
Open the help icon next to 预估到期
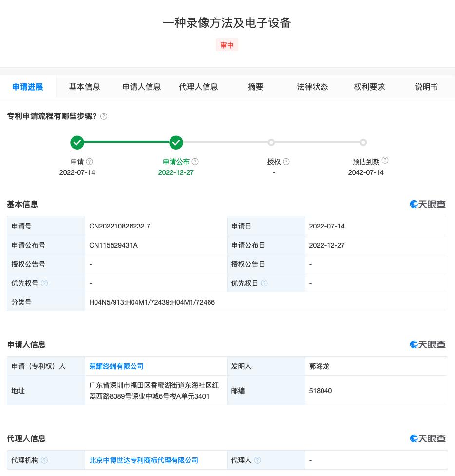(x=385, y=160)
